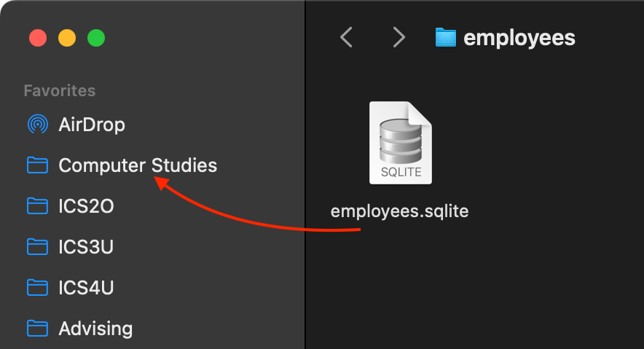
Task: Click the Computer Studies folder icon
Action: 37,165
